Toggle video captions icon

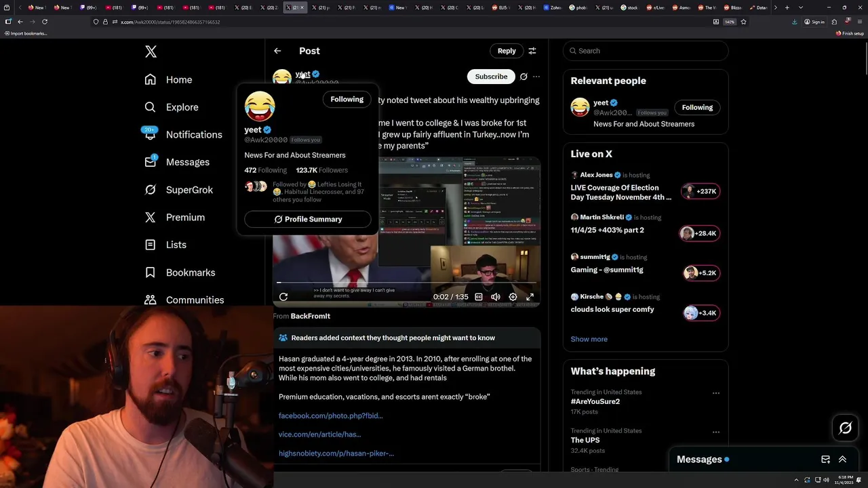pyautogui.click(x=479, y=297)
